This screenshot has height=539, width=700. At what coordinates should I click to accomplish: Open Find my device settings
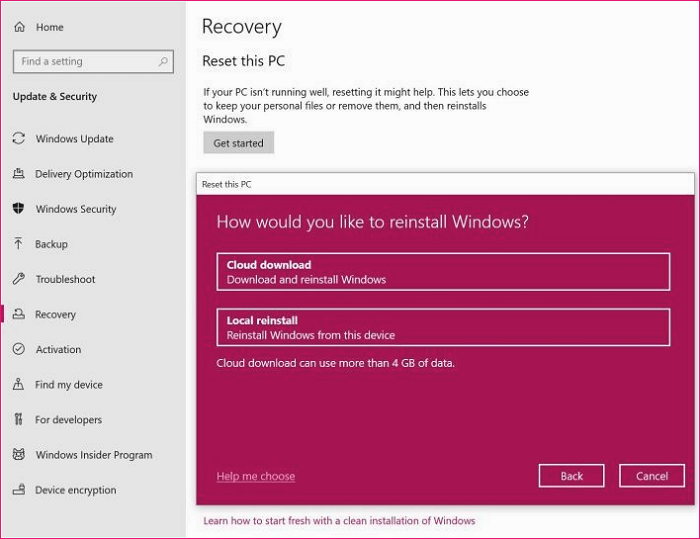(x=69, y=384)
